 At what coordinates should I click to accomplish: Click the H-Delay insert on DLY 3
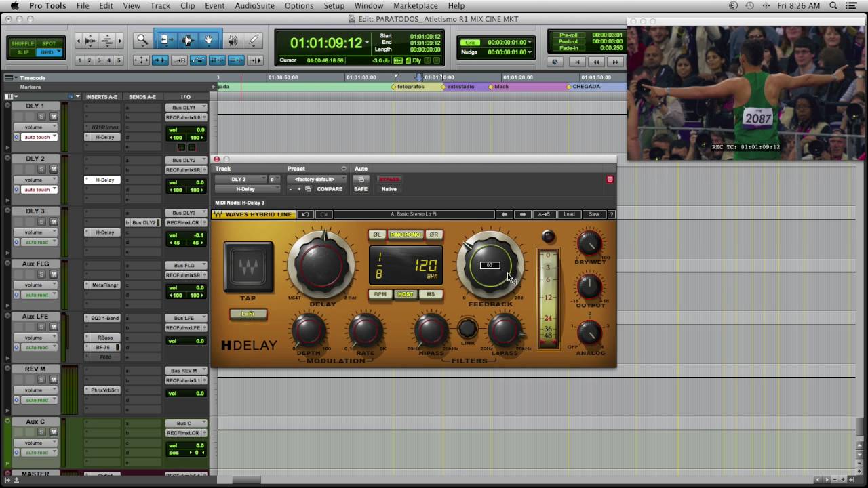click(x=104, y=232)
